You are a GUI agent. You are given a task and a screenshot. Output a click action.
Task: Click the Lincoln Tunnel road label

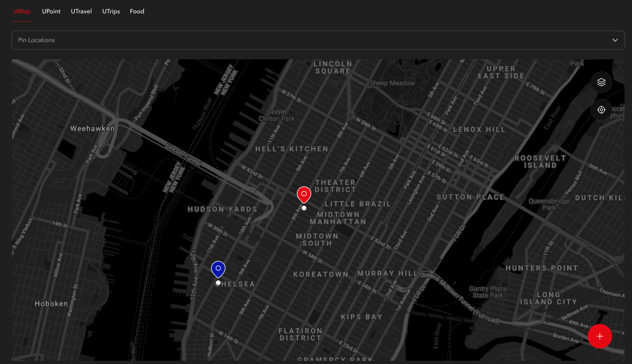coord(183,154)
